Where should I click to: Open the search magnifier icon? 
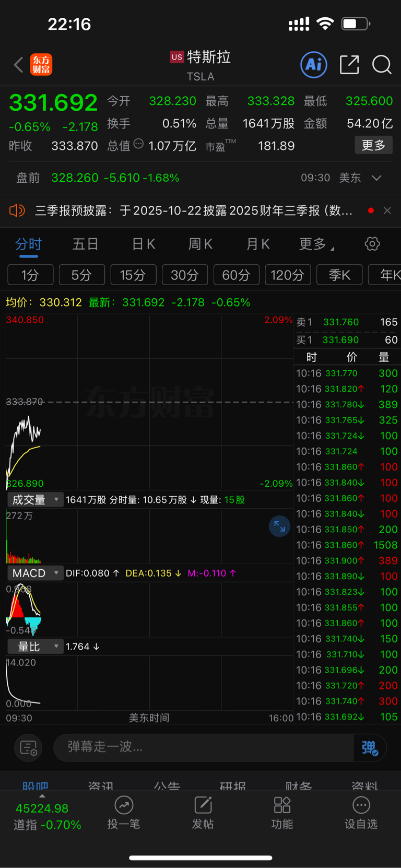(382, 65)
